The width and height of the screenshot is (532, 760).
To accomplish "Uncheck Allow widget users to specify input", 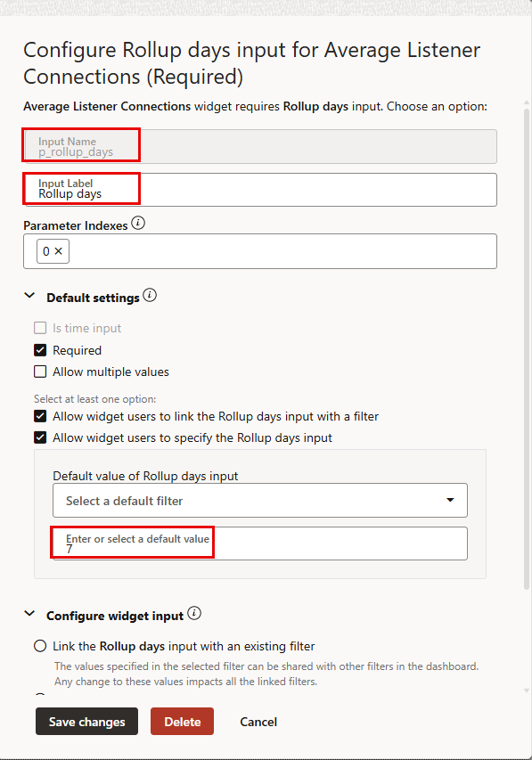I will tap(40, 437).
